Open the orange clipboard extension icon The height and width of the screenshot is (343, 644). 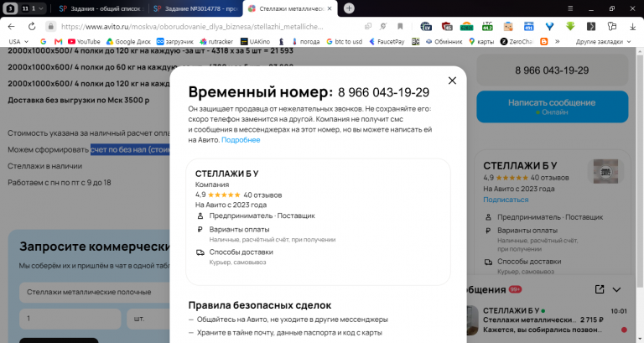point(508,26)
